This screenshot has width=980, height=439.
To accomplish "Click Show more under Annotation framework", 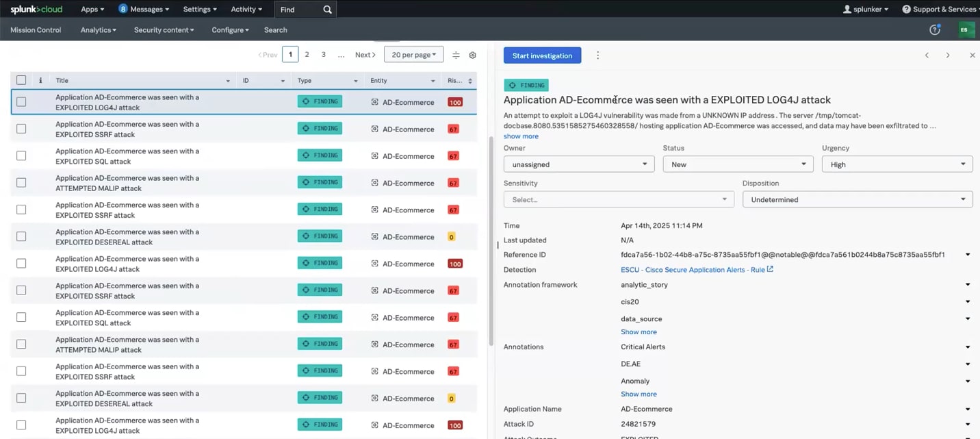I will (x=639, y=331).
